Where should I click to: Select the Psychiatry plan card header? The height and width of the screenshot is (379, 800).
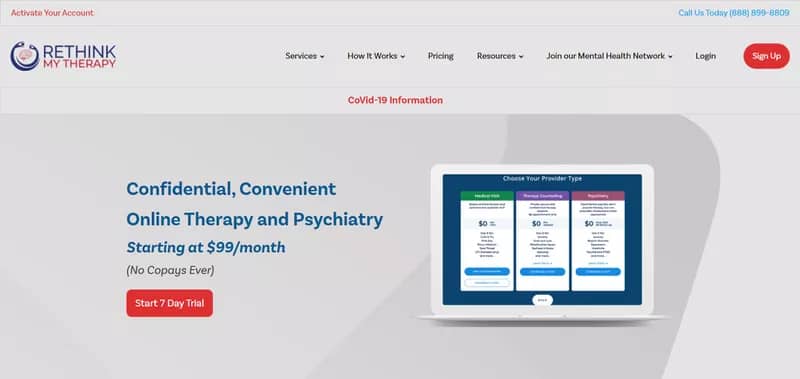(598, 195)
